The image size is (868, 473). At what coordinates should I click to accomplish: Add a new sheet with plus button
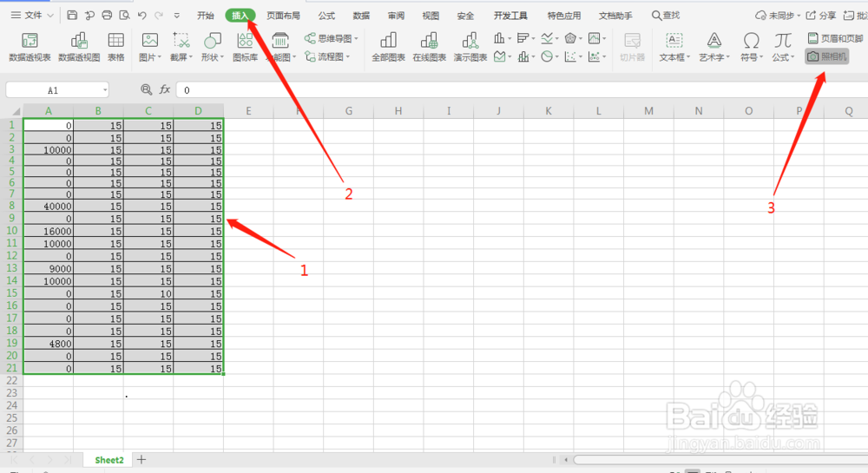(x=141, y=460)
